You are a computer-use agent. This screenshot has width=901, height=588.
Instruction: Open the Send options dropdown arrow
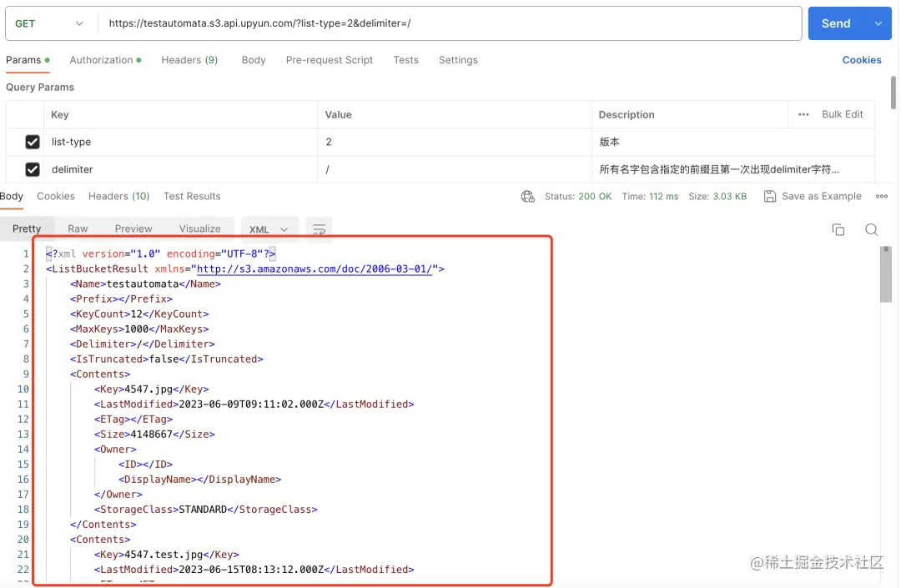coord(878,23)
